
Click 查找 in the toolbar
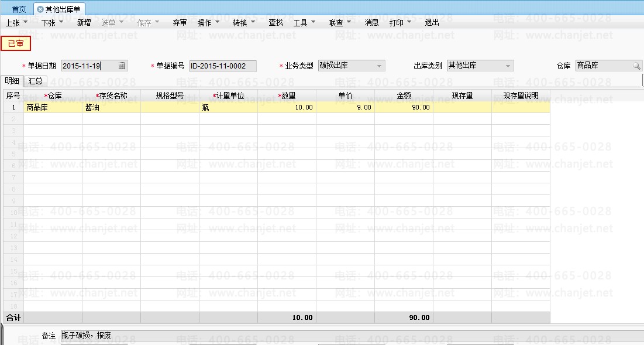(275, 23)
